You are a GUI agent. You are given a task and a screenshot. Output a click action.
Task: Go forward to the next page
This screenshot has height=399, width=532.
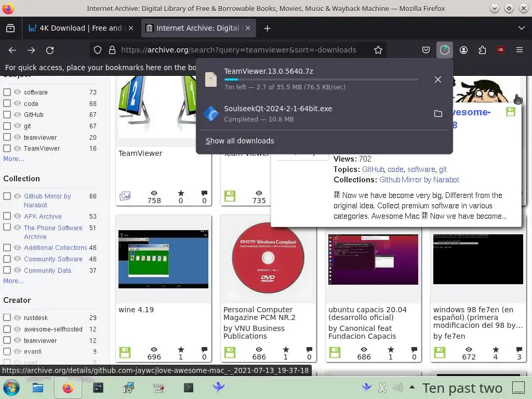(31, 50)
